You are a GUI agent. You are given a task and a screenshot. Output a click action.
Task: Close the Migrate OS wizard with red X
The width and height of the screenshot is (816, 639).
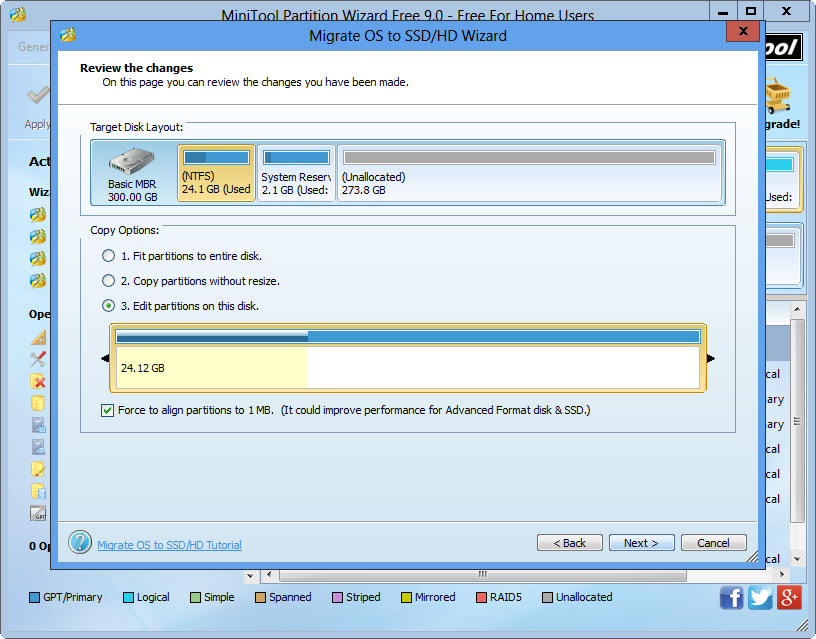tap(743, 31)
